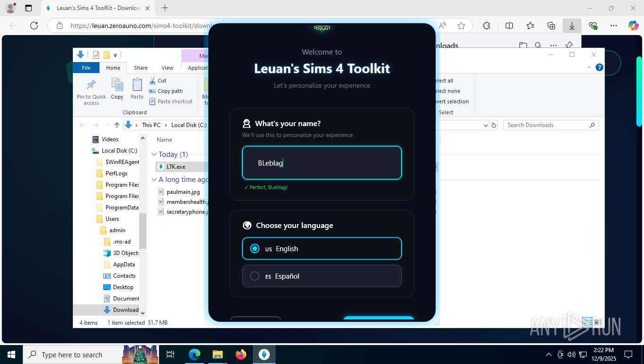Switch to View ribbon tab in Explorer
This screenshot has height=364, width=644.
coord(167,68)
